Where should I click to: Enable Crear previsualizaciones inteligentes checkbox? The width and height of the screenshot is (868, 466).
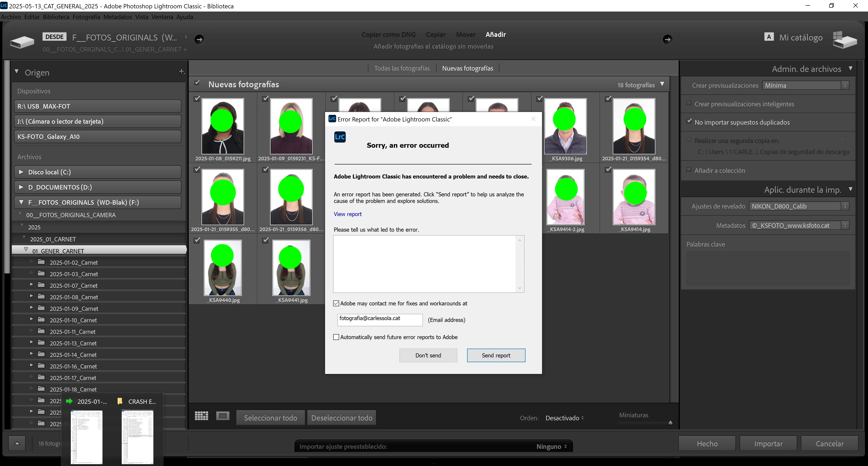tap(689, 103)
